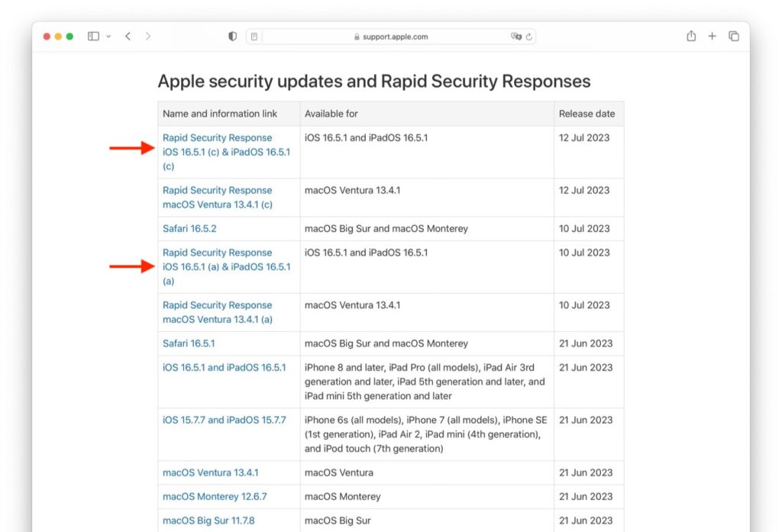Click 21 Jun 2023 in iOS 15.7.7 row
The image size is (782, 532).
586,420
